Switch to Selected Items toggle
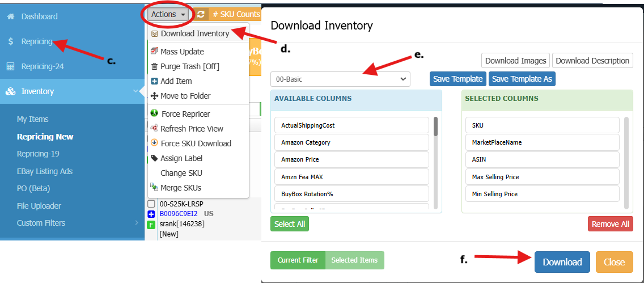 [x=354, y=260]
